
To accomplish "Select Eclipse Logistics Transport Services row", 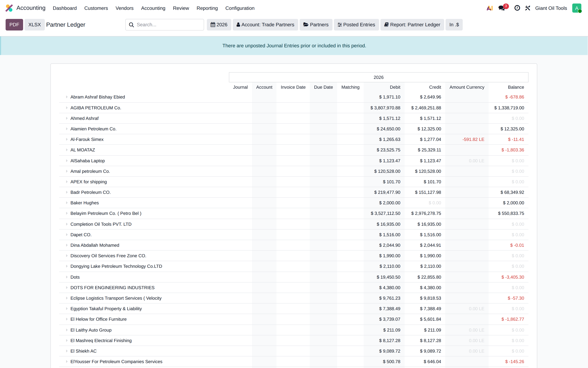I will (x=116, y=298).
